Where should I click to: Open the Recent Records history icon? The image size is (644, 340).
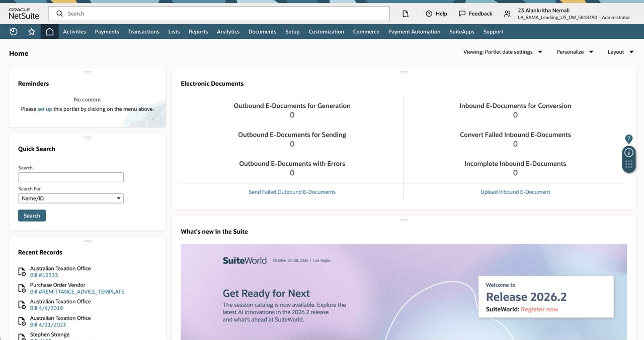point(14,31)
